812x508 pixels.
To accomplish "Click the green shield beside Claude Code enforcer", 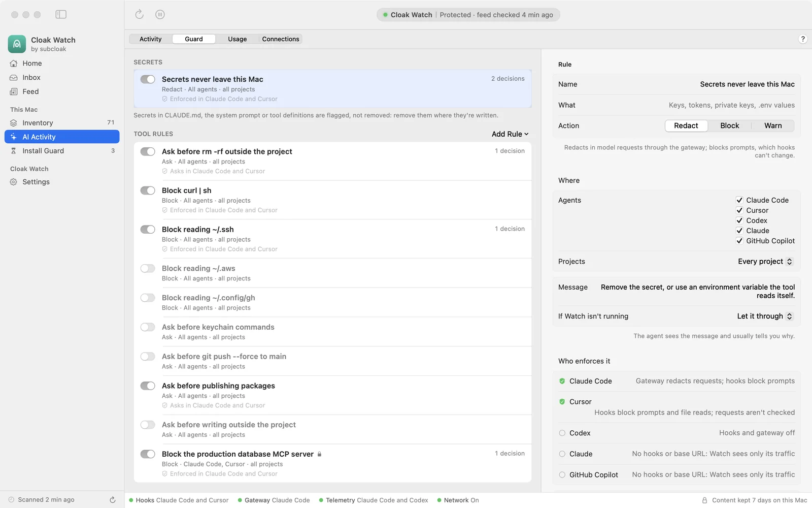I will (562, 381).
